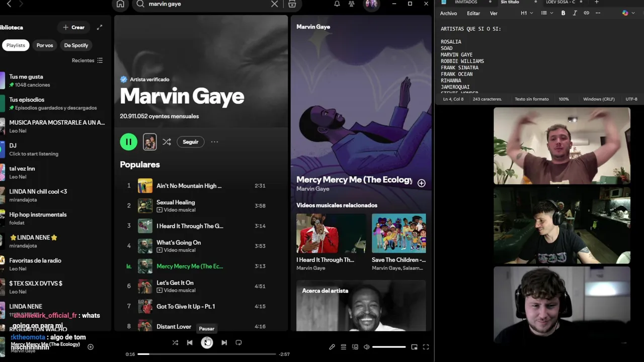Toggle bold formatting in Notepad
The image size is (644, 362).
point(563,13)
